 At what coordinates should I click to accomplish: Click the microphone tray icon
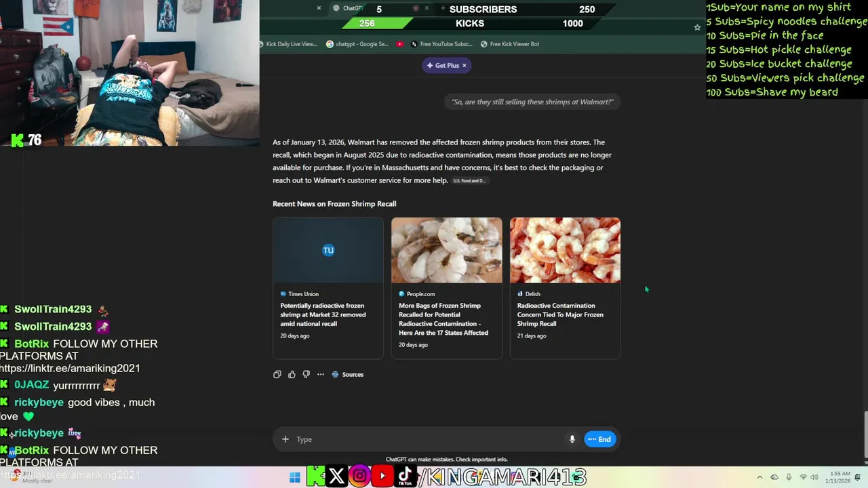(789, 477)
